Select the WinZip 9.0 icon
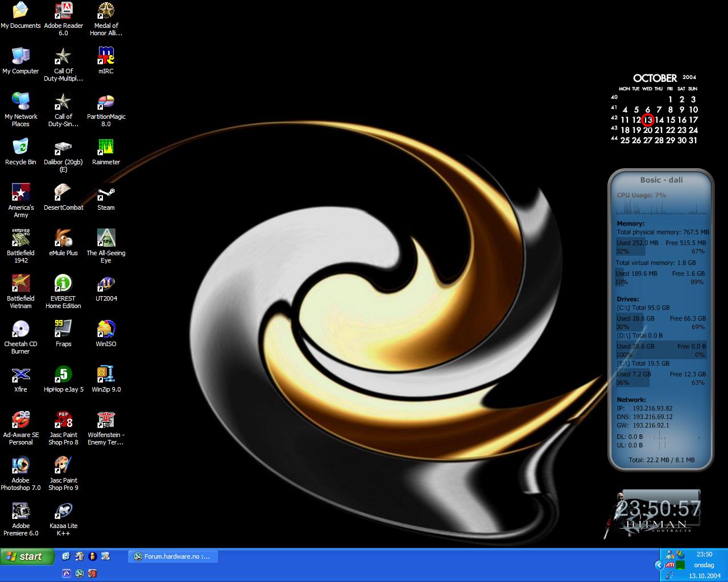The image size is (728, 582). click(106, 379)
